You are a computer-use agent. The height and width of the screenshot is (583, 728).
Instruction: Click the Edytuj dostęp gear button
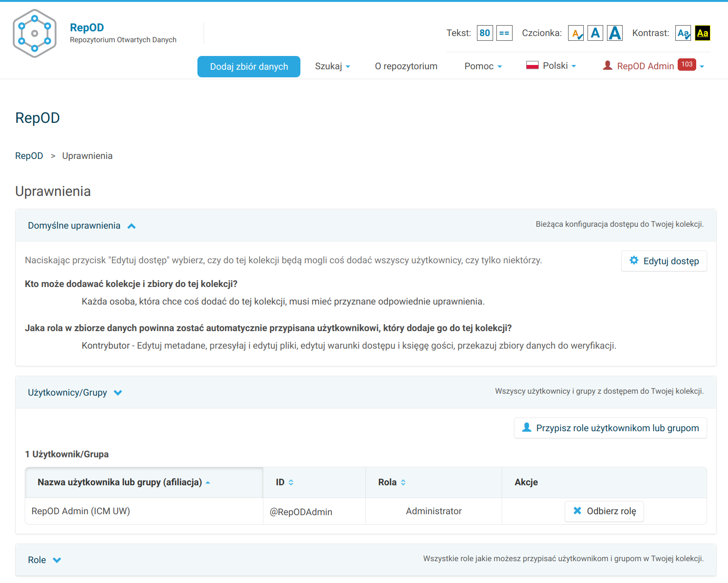coord(663,261)
